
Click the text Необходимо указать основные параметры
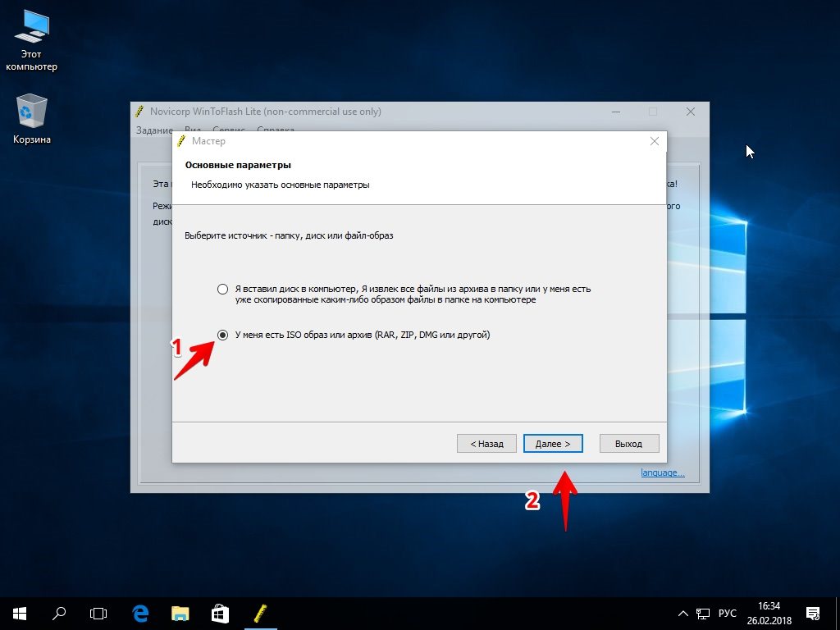[x=281, y=185]
